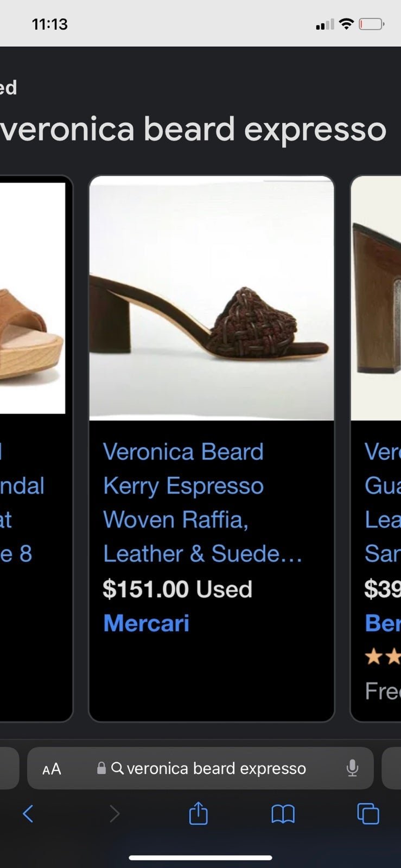Viewport: 401px width, 868px height.
Task: Tap the microphone dictation icon
Action: click(352, 768)
